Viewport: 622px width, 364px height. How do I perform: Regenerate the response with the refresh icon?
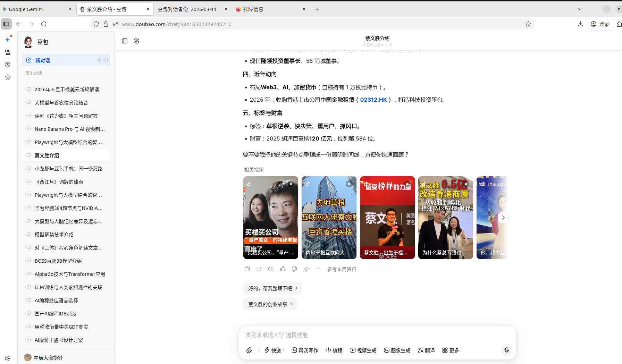[259, 269]
